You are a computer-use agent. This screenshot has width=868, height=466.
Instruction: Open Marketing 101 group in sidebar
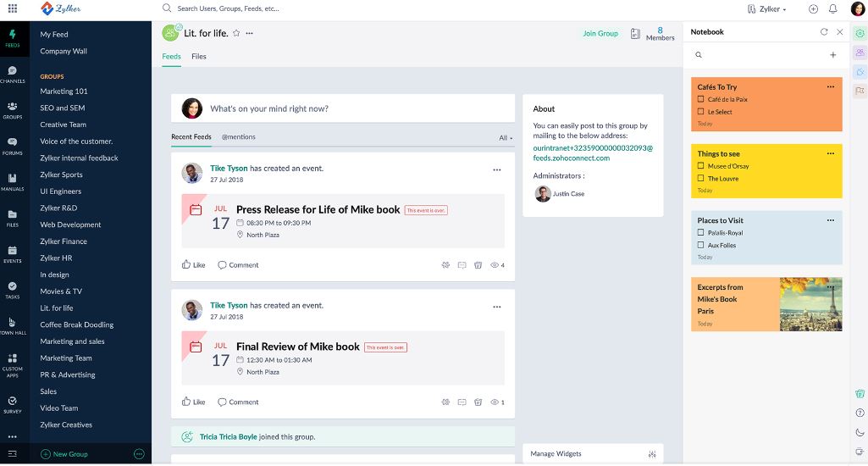[64, 91]
